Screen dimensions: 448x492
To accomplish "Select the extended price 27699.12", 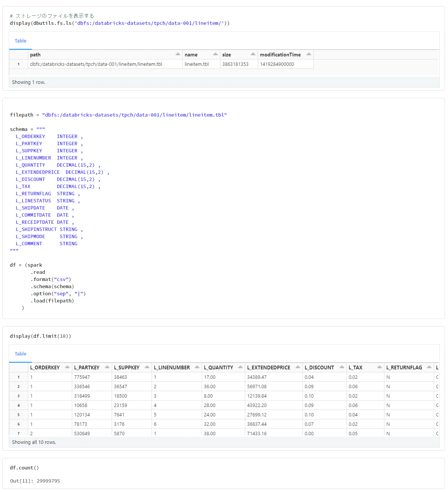I will tap(257, 415).
